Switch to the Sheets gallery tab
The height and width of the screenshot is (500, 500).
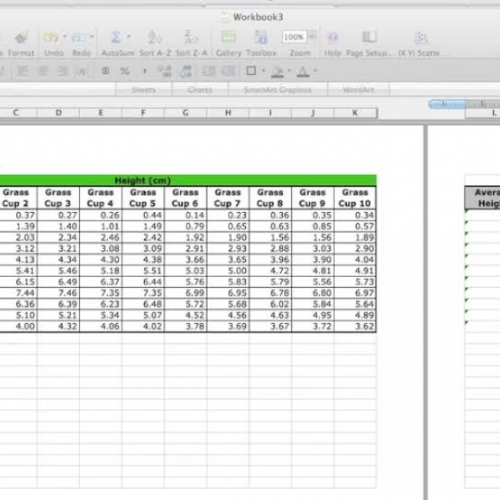click(144, 90)
